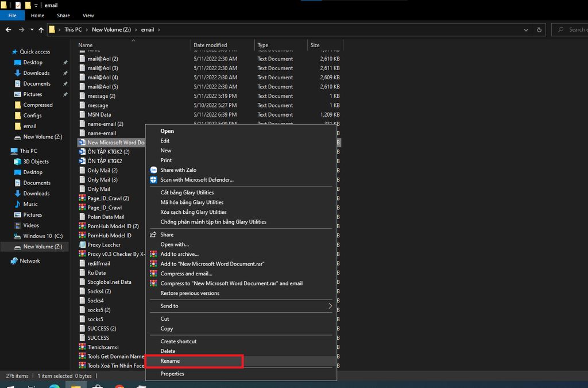This screenshot has height=388, width=588.
Task: Choose Create shortcut in context menu
Action: (x=178, y=341)
